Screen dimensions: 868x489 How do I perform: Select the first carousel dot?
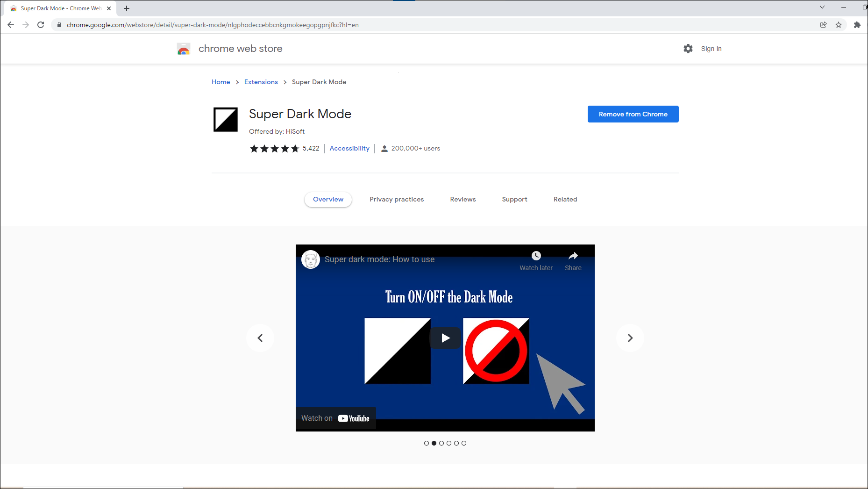click(x=427, y=443)
